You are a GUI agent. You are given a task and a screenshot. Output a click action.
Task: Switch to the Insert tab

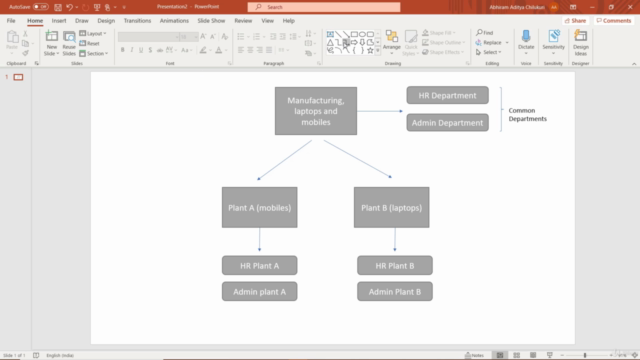[59, 20]
